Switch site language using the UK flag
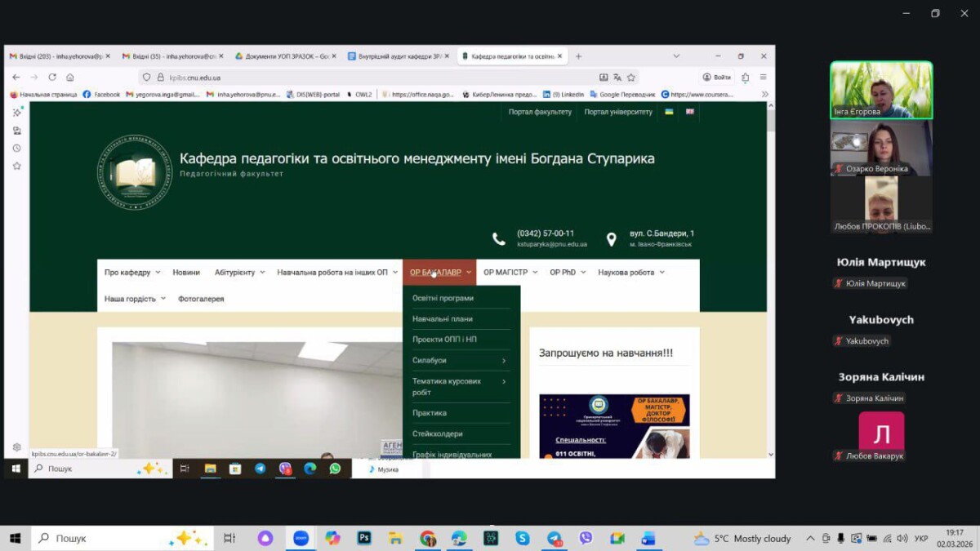The image size is (980, 551). [x=690, y=112]
